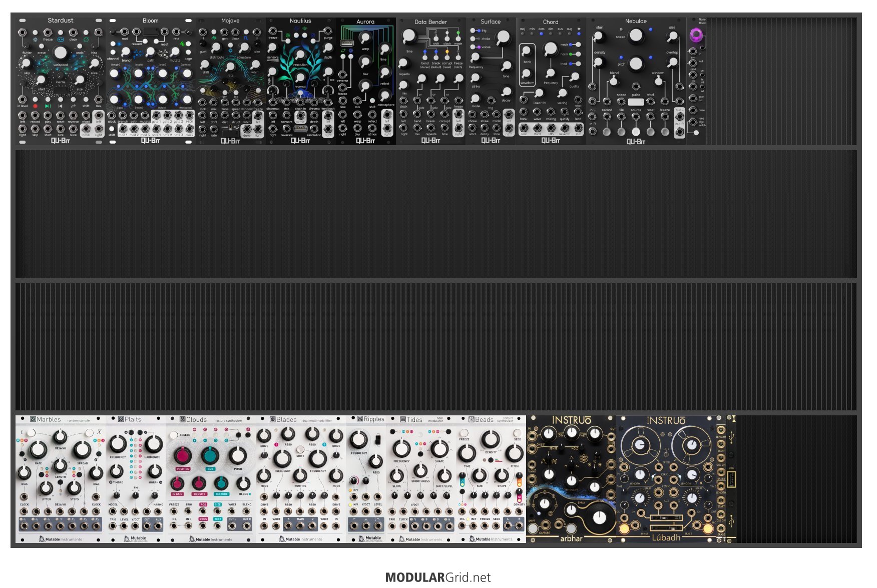Click the "Aurora" title text
Viewport: 877px width, 588px height.
365,22
